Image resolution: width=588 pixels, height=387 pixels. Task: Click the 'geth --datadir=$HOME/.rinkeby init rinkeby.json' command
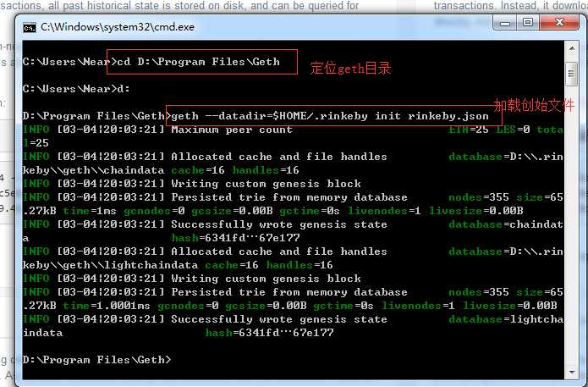[x=330, y=116]
